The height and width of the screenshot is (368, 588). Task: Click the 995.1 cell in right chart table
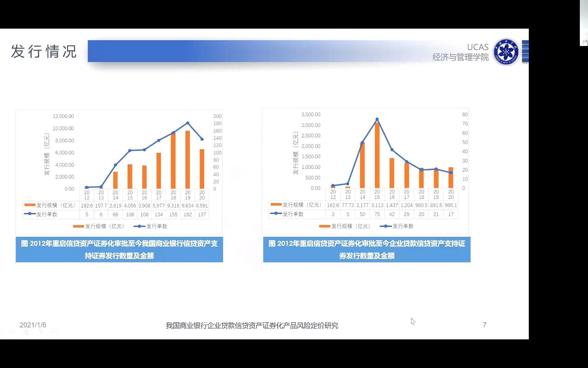tap(451, 205)
